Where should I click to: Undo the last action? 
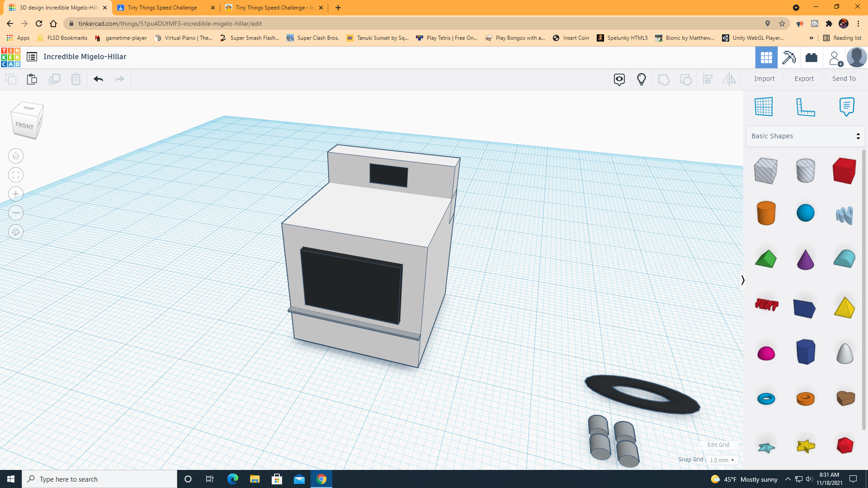(x=98, y=79)
